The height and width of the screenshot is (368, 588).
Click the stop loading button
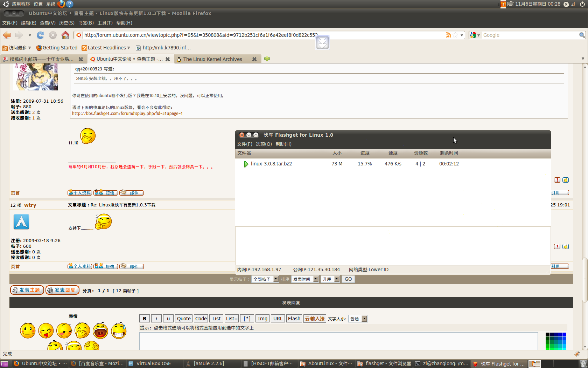pos(53,35)
